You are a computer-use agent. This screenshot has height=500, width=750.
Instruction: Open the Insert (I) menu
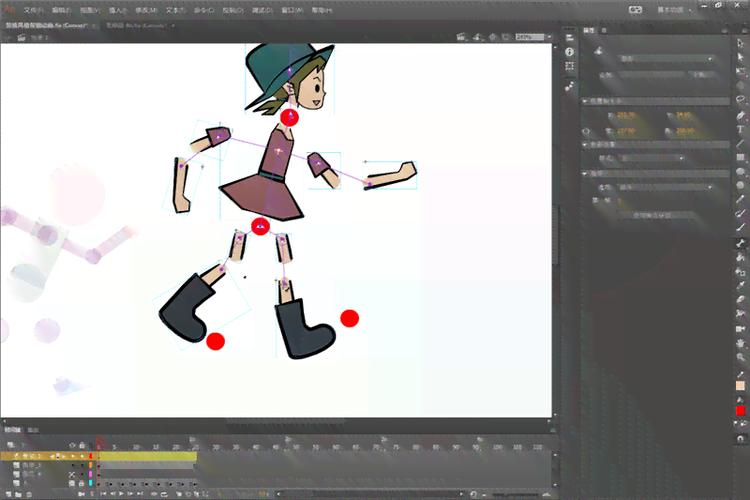118,10
